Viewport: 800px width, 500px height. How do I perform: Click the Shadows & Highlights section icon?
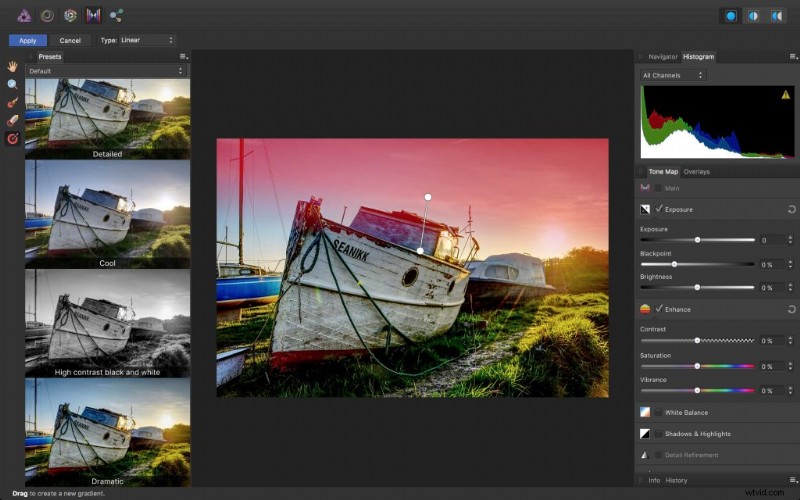[x=645, y=434]
